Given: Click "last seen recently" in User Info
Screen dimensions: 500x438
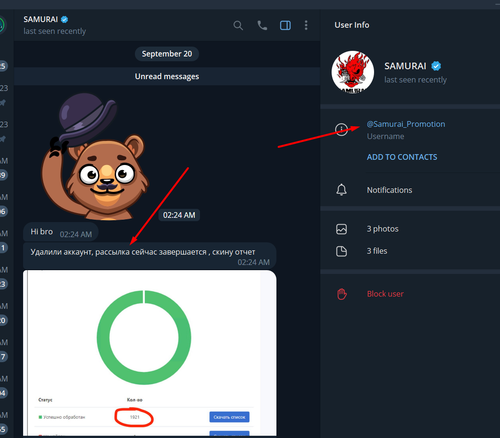Looking at the screenshot, I should pyautogui.click(x=415, y=80).
